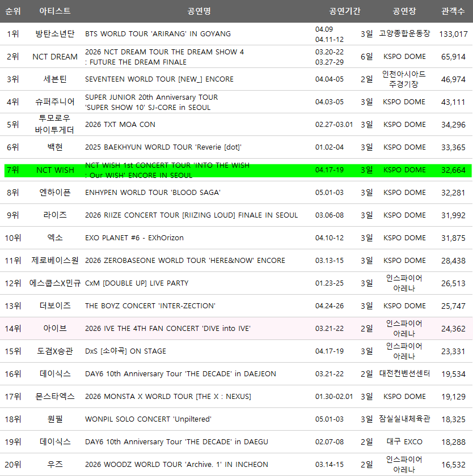The image size is (473, 476).
Task: Select artist 몬스타엑스
Action: pos(55,397)
